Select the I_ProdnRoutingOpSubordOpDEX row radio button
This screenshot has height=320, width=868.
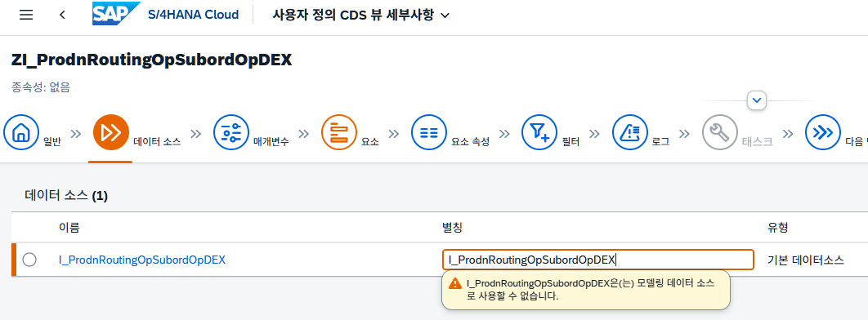29,260
